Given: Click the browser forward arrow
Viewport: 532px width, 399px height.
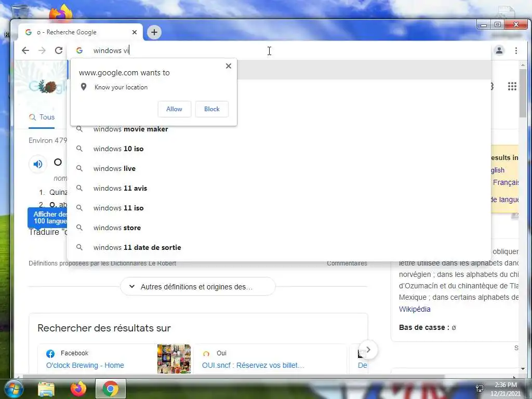Looking at the screenshot, I should click(42, 50).
